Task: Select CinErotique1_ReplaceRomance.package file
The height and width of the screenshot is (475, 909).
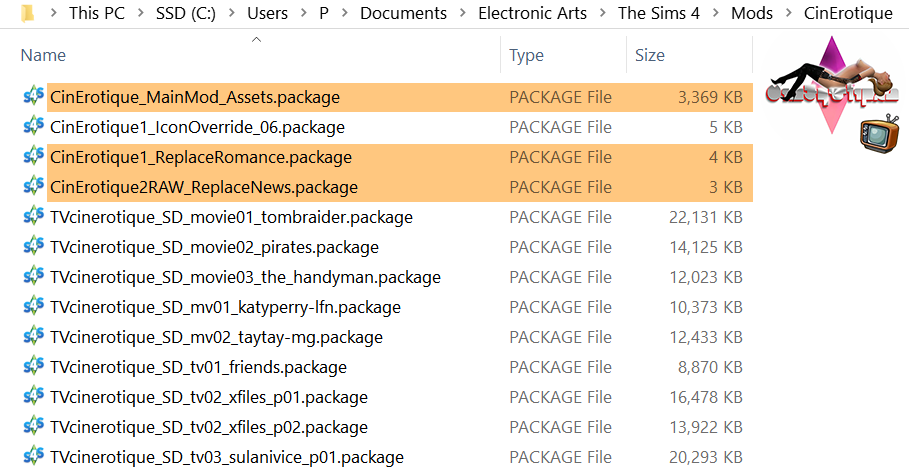Action: tap(201, 157)
